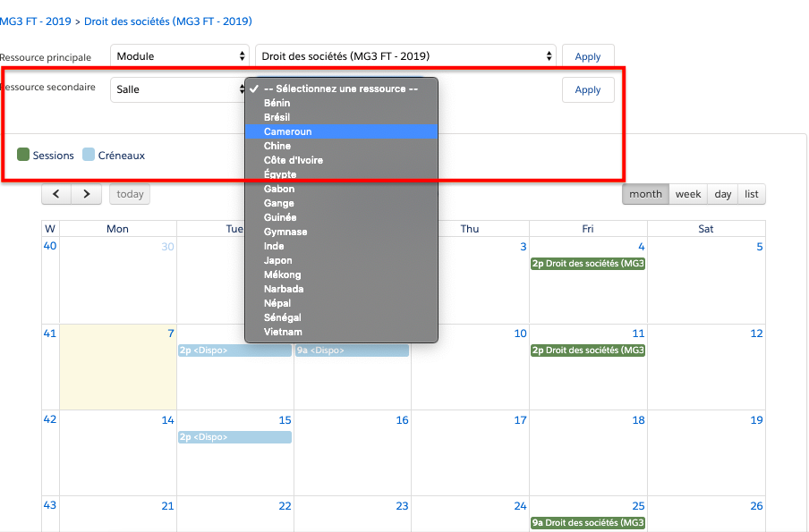
Task: Click the blue Créneaux legend swatch
Action: click(x=89, y=155)
